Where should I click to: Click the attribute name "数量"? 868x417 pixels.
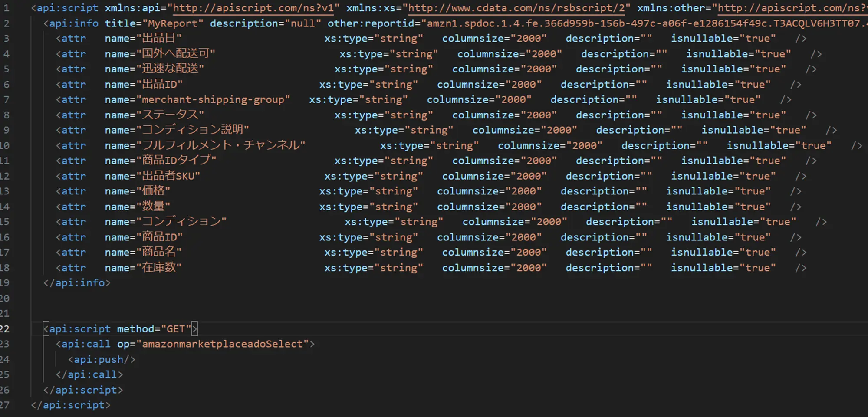[x=153, y=207]
